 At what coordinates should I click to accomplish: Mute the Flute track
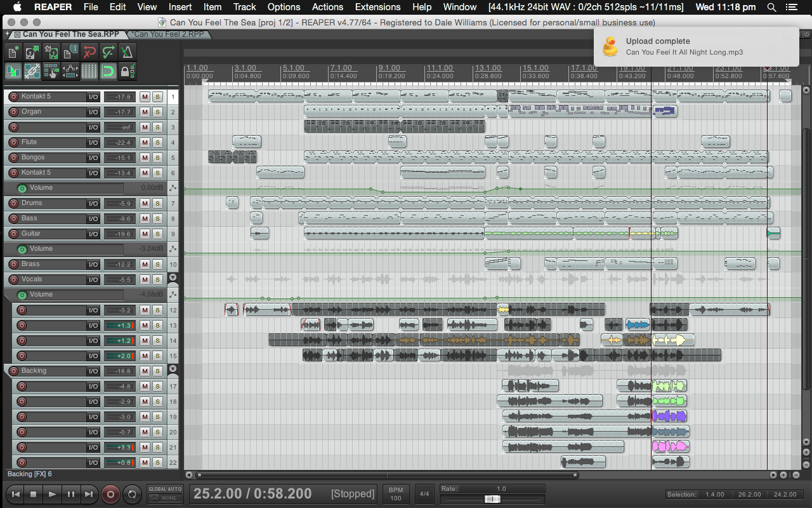coord(145,143)
